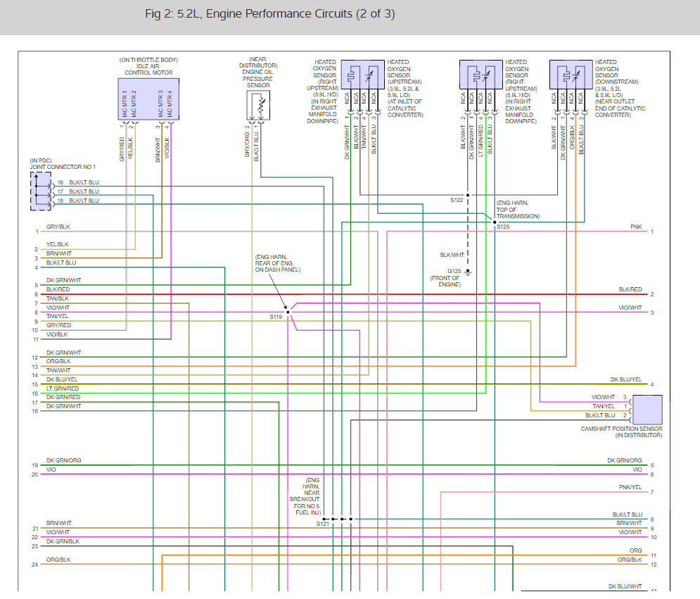Click the 'TAN/BLK' label at left line 7

click(x=58, y=298)
